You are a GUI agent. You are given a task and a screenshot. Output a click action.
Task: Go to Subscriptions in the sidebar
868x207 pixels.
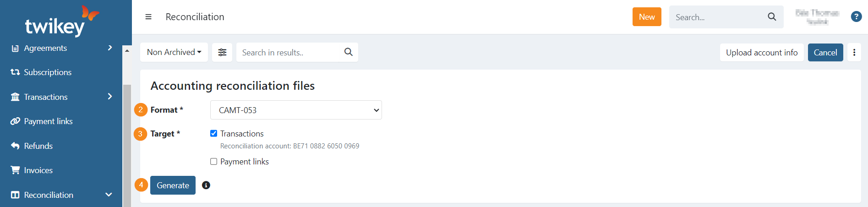pos(48,72)
